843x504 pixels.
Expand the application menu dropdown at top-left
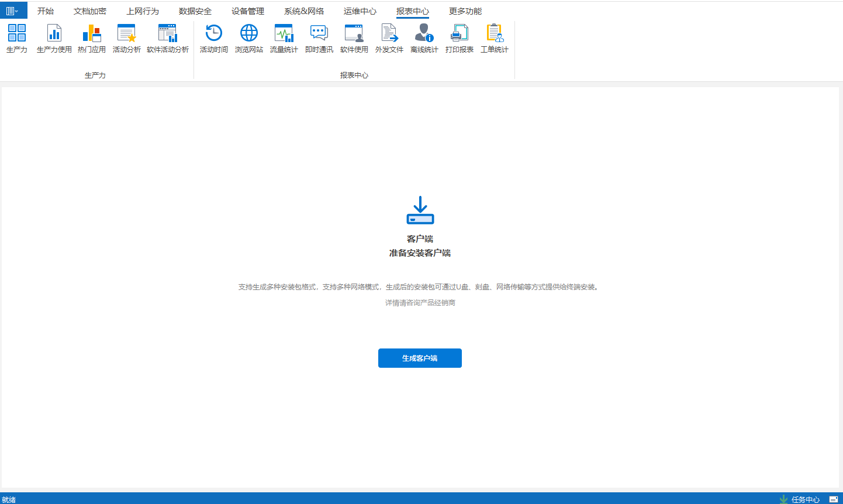pos(13,11)
